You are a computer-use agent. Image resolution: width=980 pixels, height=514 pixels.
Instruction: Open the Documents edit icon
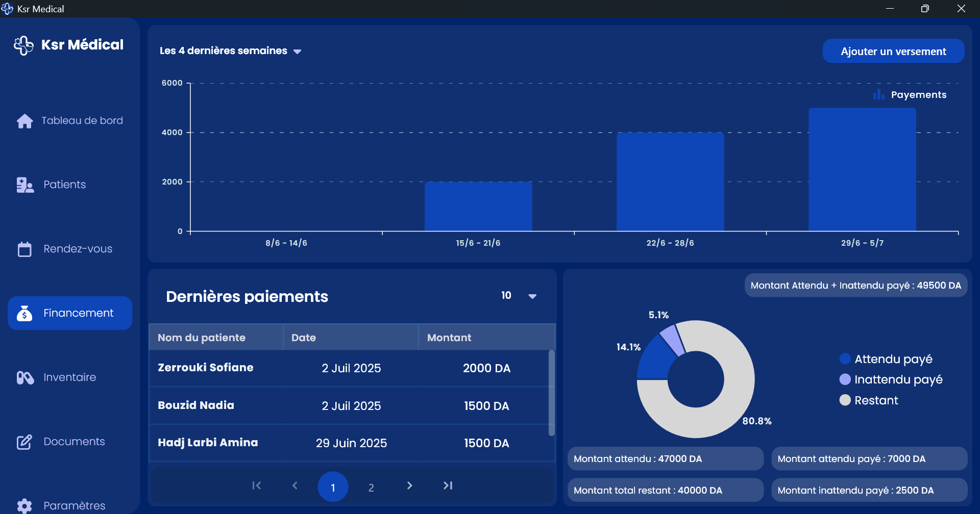pyautogui.click(x=24, y=442)
